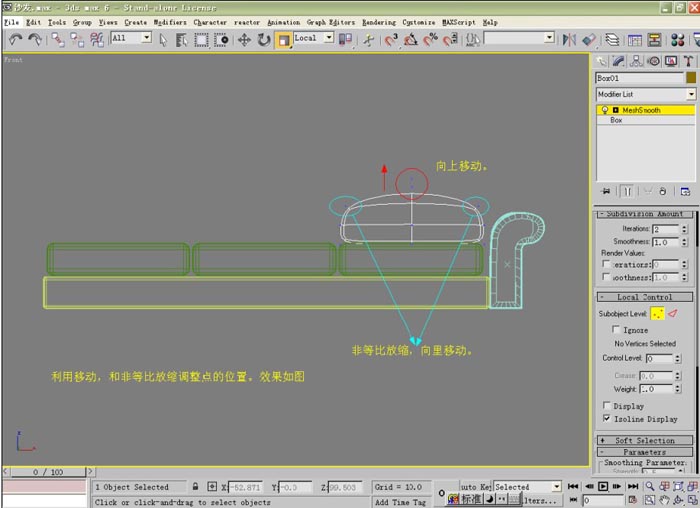Open the Rendering menu
The image size is (700, 508).
[x=378, y=21]
